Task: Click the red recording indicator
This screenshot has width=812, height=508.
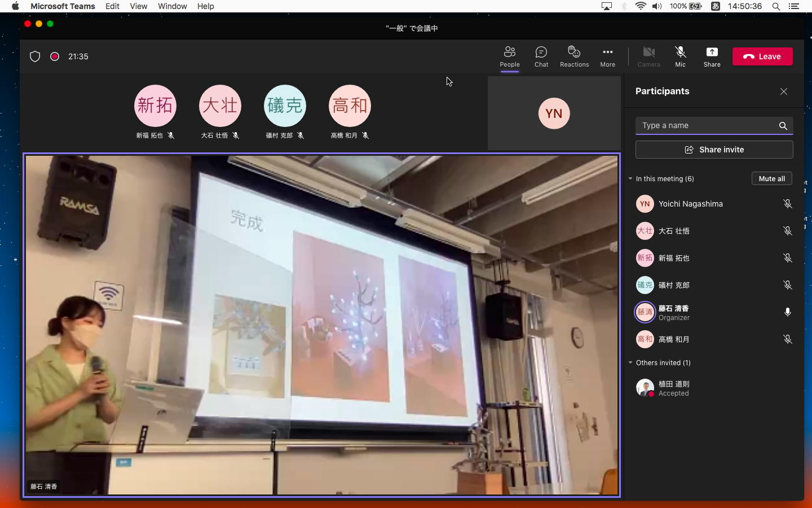Action: [55, 56]
